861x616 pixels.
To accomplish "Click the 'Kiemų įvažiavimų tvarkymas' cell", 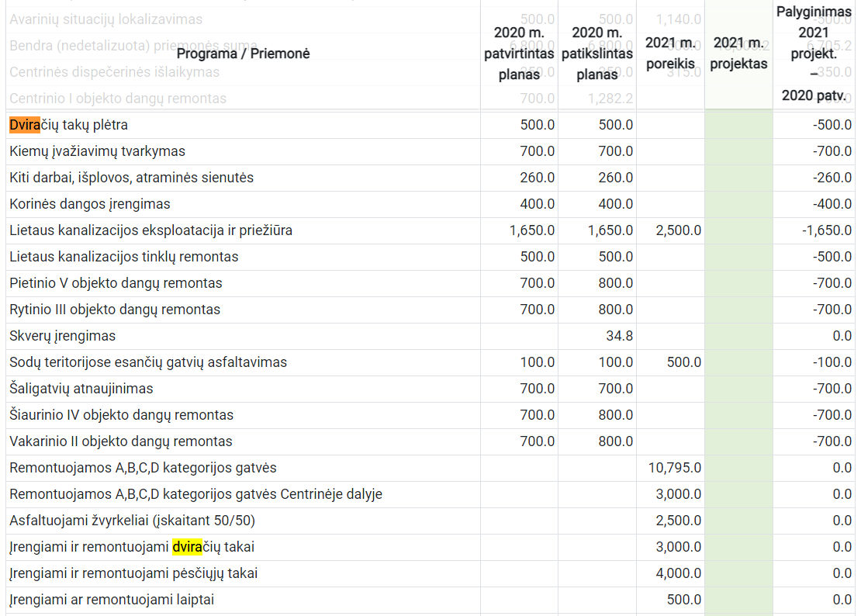I will (98, 151).
